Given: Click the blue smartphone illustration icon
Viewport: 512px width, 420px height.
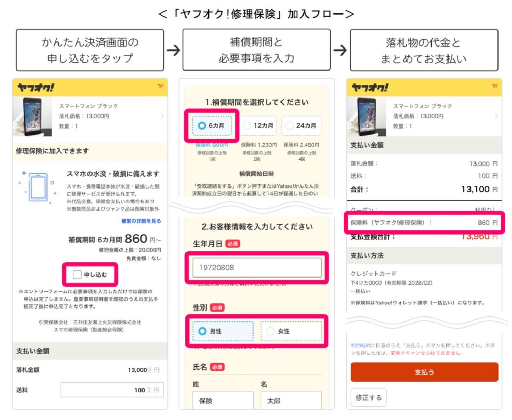Looking at the screenshot, I should [x=38, y=188].
